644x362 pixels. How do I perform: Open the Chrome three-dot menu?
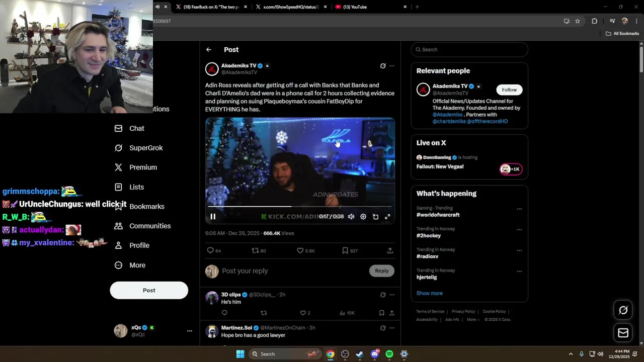click(636, 21)
